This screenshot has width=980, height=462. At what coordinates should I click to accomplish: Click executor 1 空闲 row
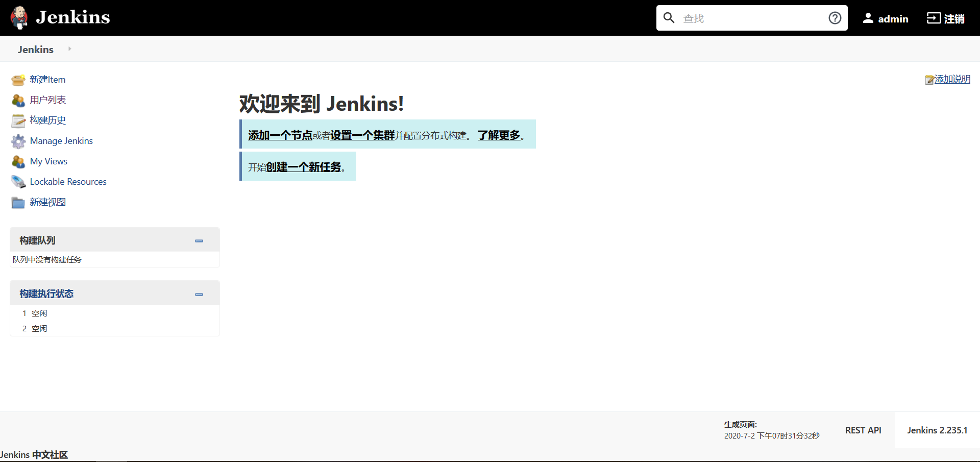tap(115, 313)
